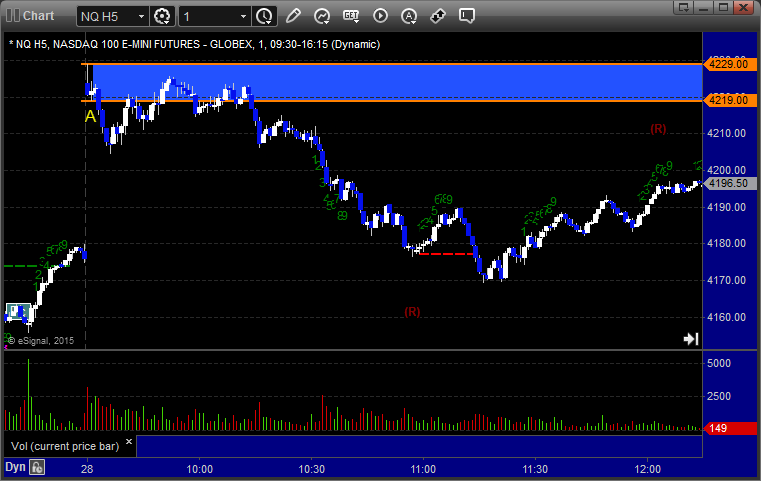Click the scroll-to-latest-bar arrow icon
Screen dimensions: 761x481
click(691, 339)
